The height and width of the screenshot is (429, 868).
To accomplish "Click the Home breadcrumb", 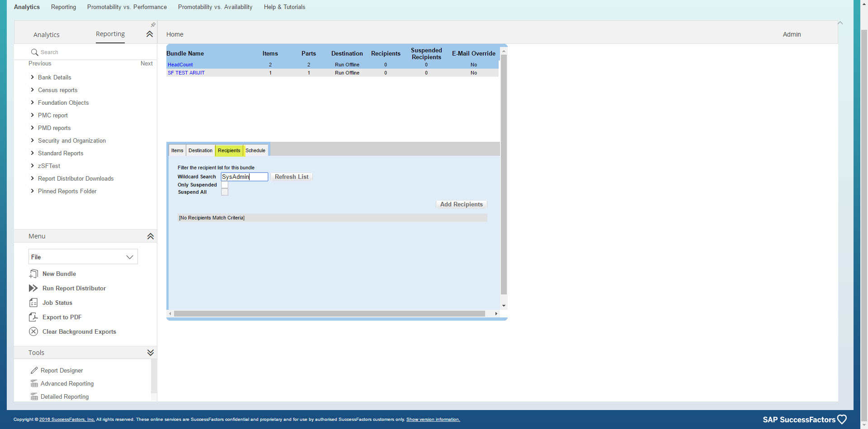I will pos(175,34).
